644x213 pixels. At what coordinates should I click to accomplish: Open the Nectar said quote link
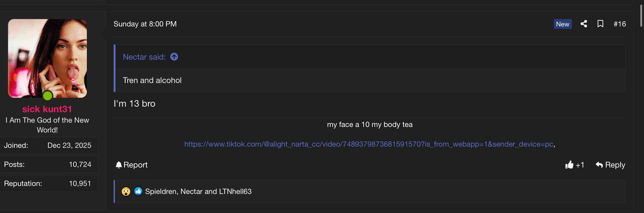pos(144,57)
